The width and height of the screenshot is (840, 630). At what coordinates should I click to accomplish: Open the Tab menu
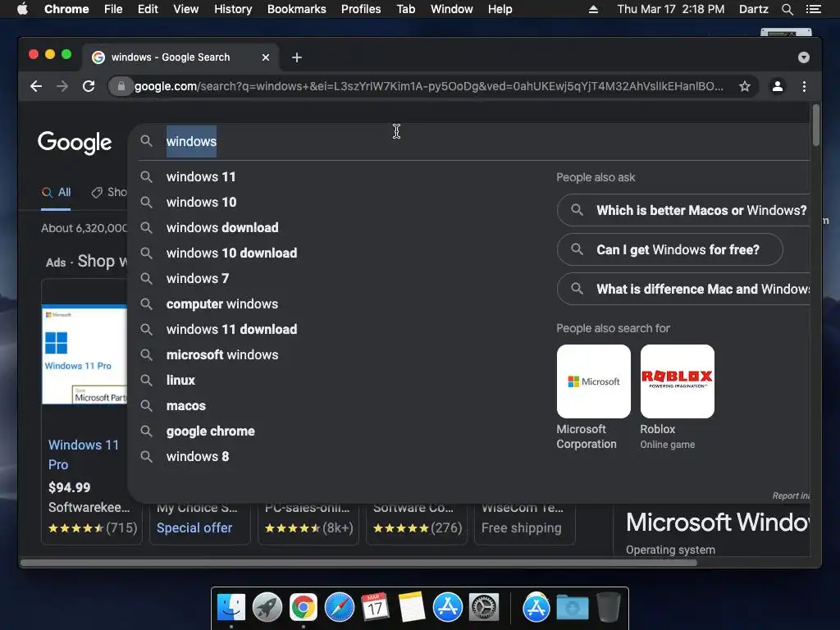click(x=405, y=9)
